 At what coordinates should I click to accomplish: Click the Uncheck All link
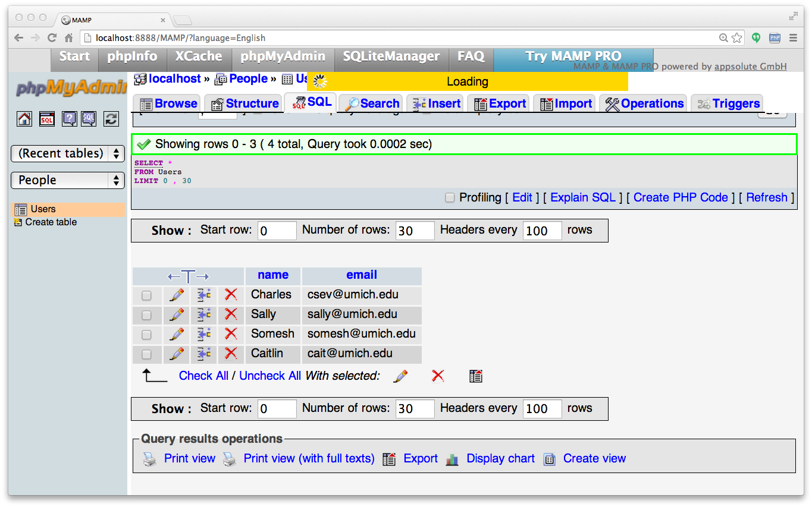270,376
